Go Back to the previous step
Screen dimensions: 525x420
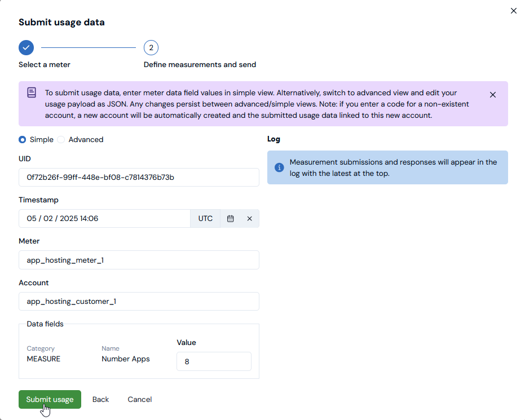(100, 399)
